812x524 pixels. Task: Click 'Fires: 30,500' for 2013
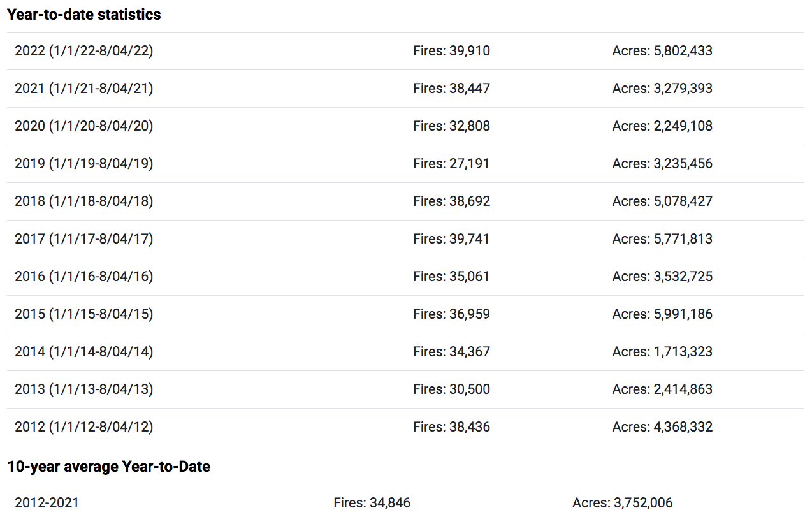coord(452,389)
